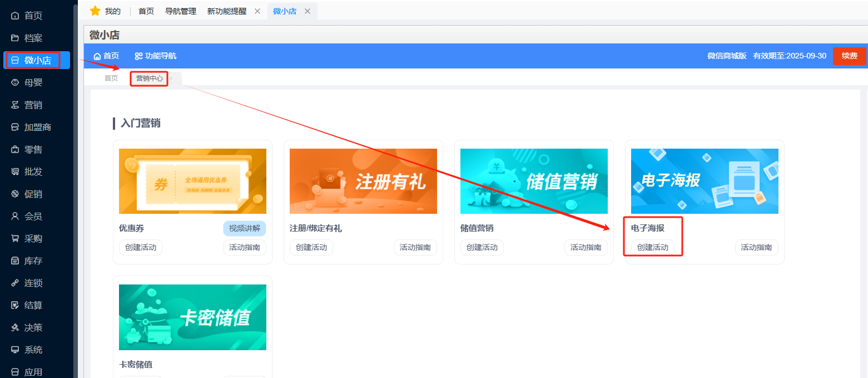Screen dimensions: 868x378
Task: Open the 卡密储值 banner image
Action: coord(192,317)
